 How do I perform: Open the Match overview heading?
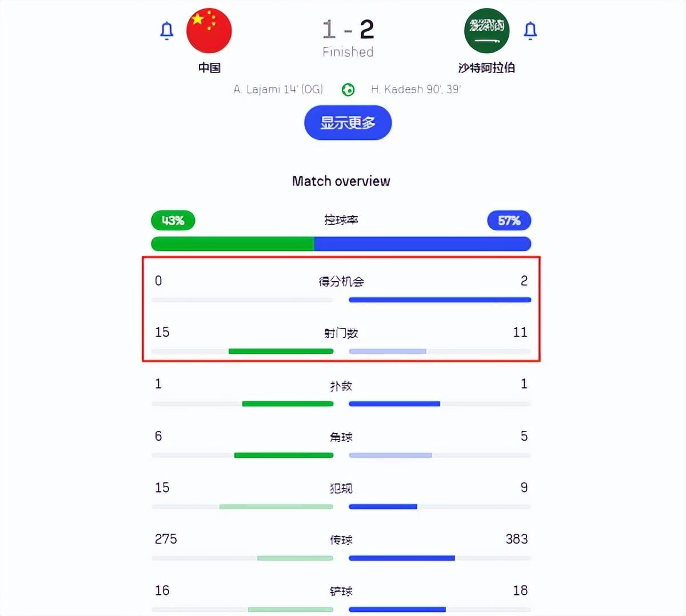[341, 181]
